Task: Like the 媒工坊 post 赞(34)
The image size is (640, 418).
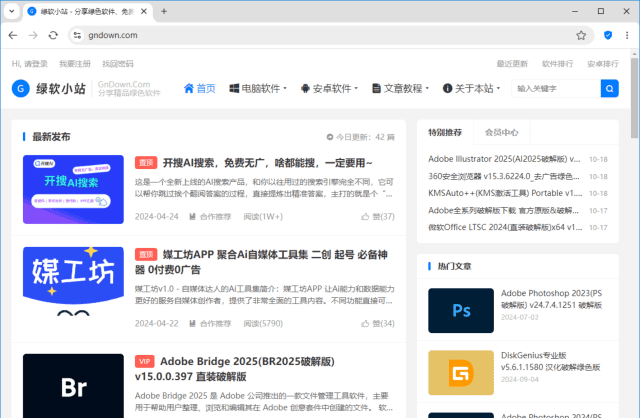Action: pyautogui.click(x=378, y=324)
